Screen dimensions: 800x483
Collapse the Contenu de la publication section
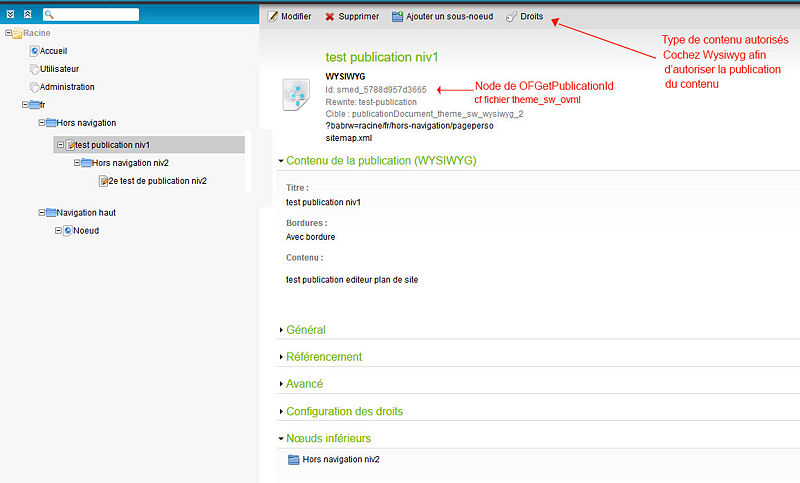pos(281,160)
